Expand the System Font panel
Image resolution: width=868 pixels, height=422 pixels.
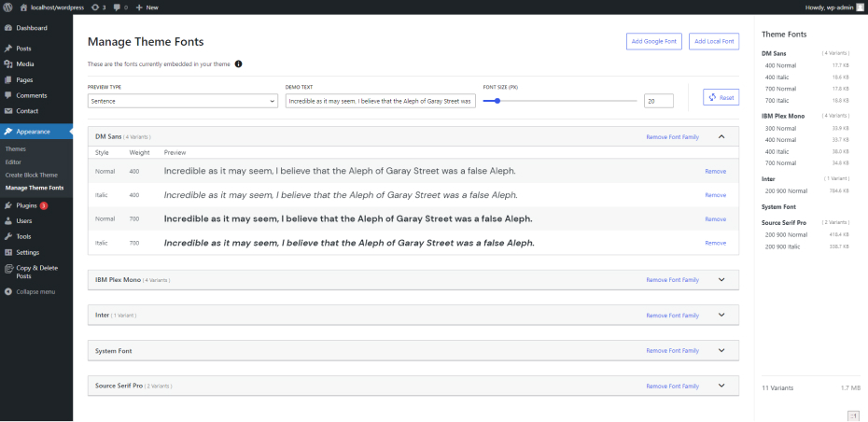[x=721, y=350]
